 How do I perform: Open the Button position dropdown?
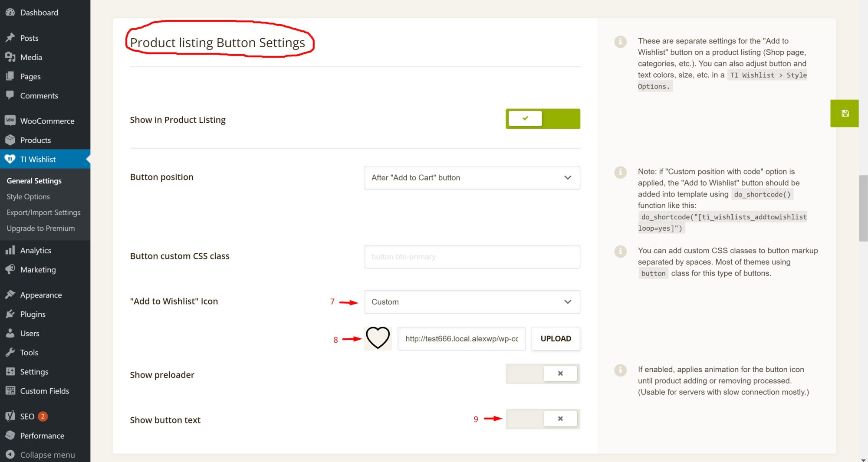[472, 177]
